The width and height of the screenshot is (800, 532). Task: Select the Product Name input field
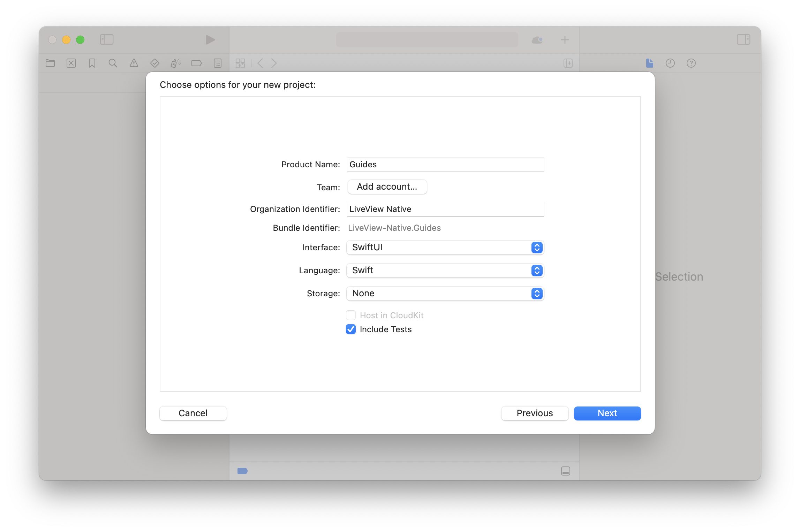tap(445, 165)
